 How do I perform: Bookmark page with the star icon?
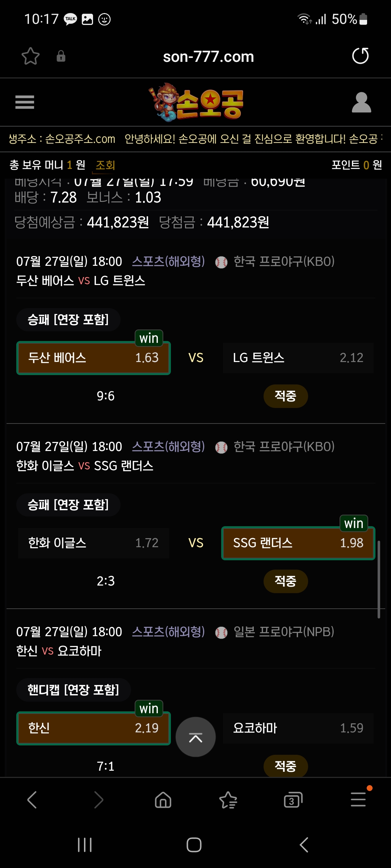pos(30,56)
